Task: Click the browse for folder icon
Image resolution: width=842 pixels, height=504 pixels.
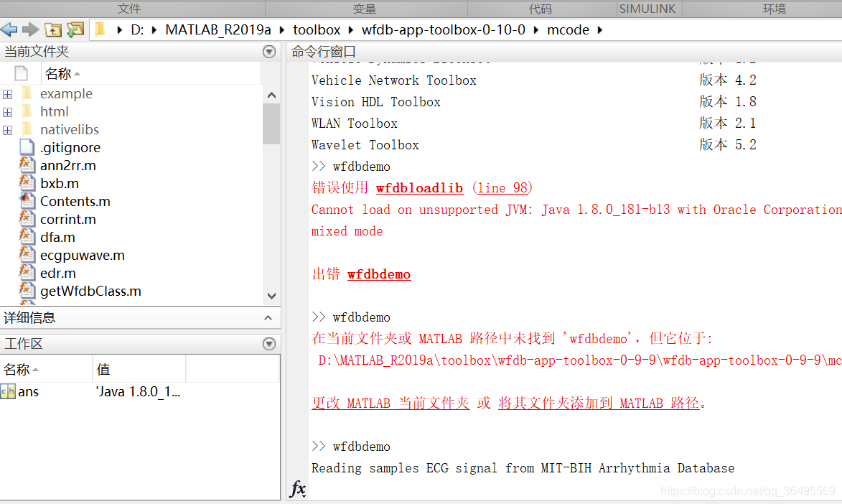Action: [x=74, y=29]
